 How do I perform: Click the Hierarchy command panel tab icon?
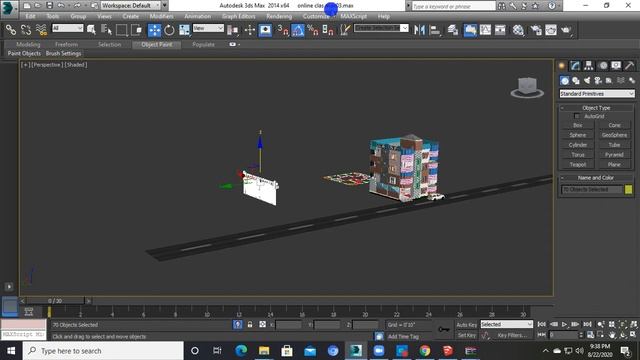(589, 65)
